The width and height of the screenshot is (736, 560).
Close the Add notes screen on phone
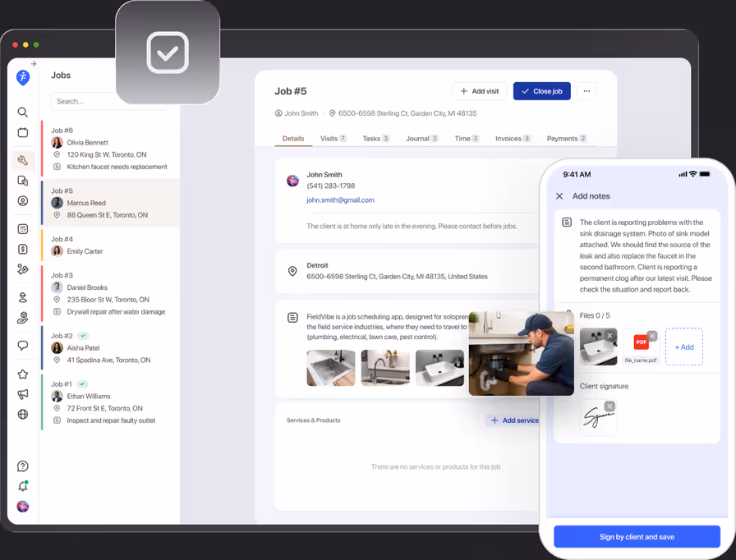pyautogui.click(x=559, y=196)
